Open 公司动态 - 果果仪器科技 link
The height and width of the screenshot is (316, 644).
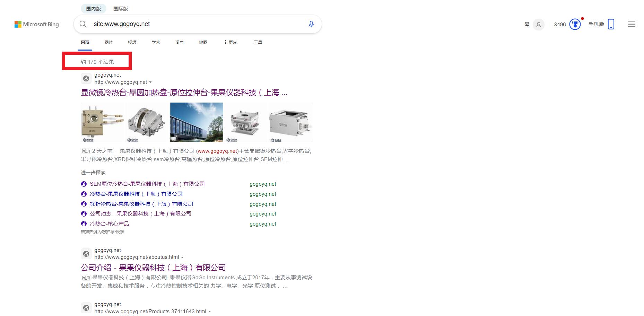pos(141,214)
